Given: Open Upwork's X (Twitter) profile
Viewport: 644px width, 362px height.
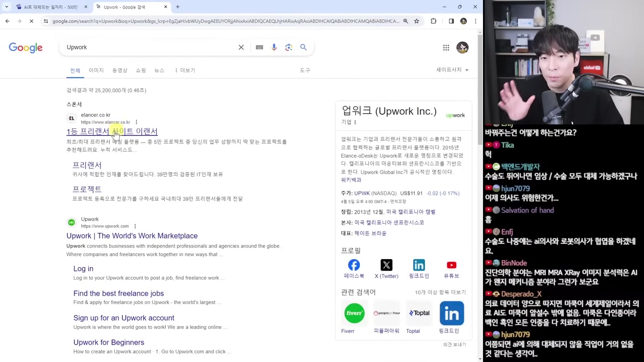Looking at the screenshot, I should click(386, 269).
